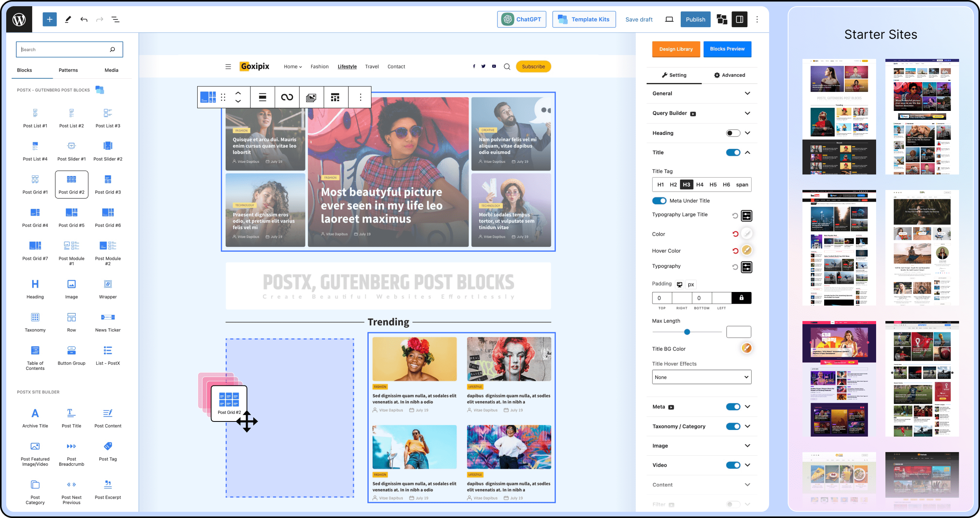Viewport: 980px width, 518px height.
Task: Click the Blocks Preview button
Action: tap(727, 49)
